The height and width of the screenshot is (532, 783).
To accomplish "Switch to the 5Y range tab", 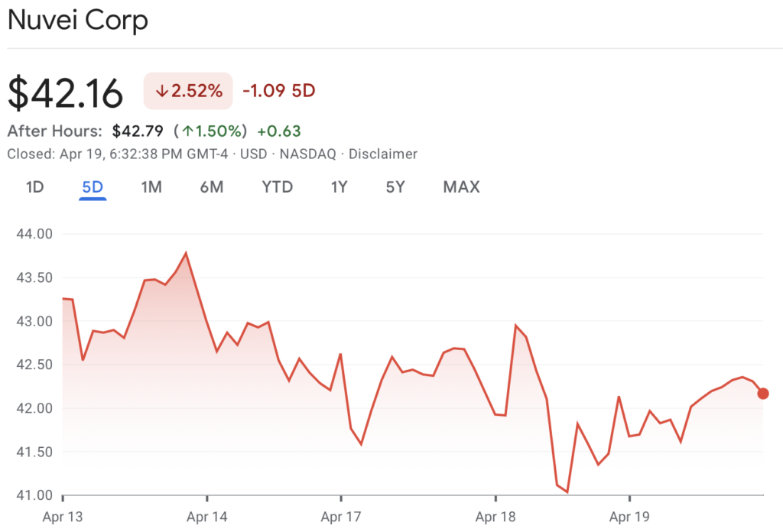I will click(395, 187).
